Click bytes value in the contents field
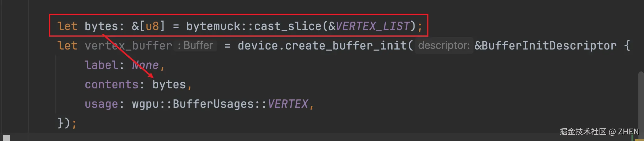 coord(169,85)
